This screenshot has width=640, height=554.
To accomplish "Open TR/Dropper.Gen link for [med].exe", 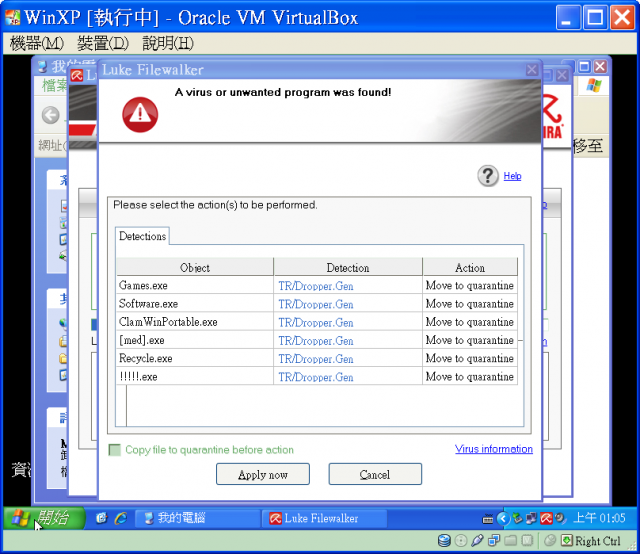I will (316, 340).
